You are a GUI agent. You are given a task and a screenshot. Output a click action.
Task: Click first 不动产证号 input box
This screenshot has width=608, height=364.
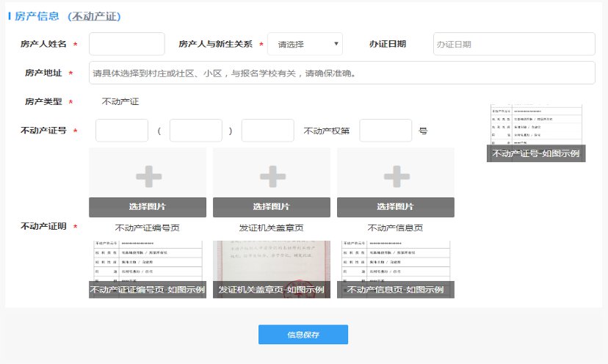point(122,131)
